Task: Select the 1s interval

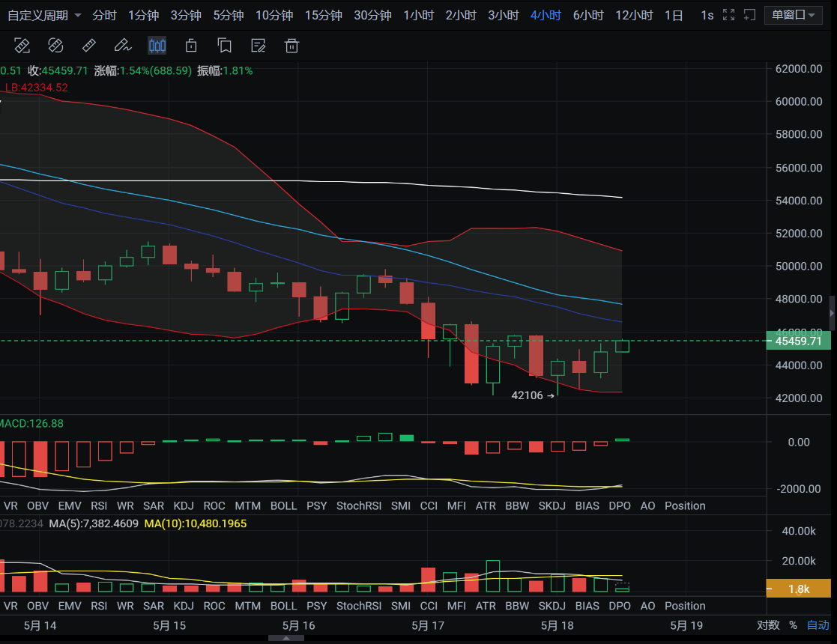Action: (x=707, y=16)
